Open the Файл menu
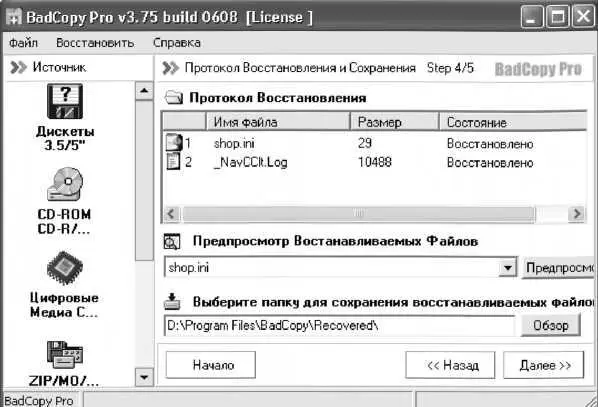 23,43
